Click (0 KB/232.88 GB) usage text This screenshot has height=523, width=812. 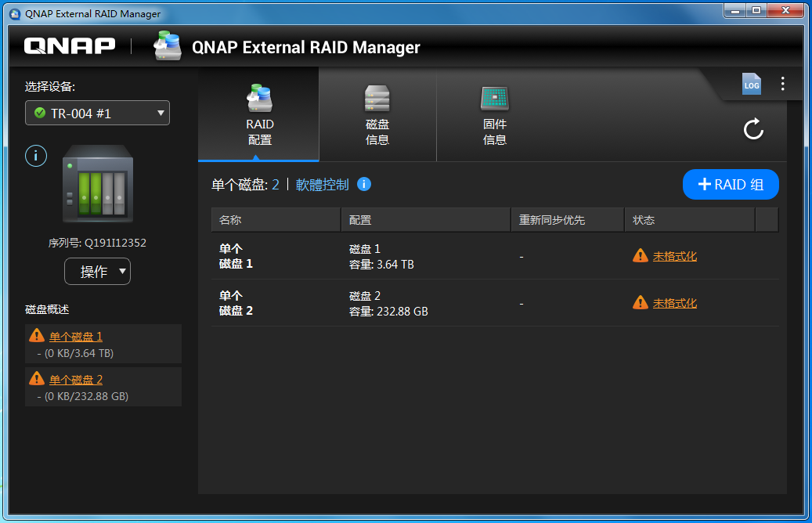pyautogui.click(x=86, y=396)
